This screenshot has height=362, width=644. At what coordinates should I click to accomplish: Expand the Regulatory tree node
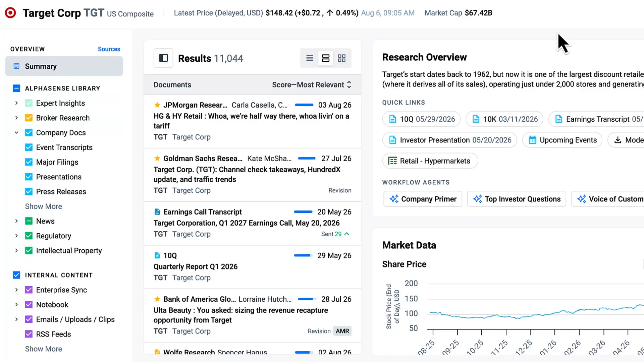[x=16, y=236]
